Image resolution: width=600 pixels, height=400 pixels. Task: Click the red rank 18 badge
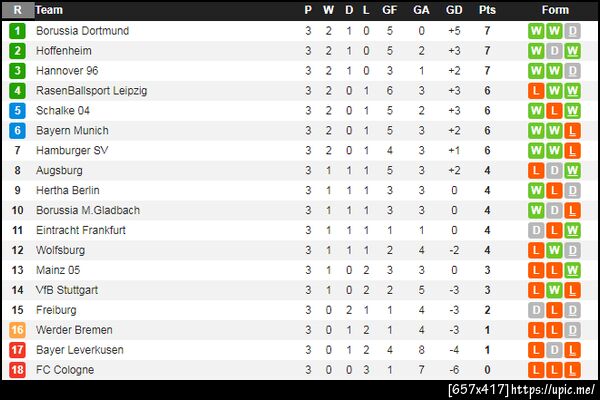tap(17, 370)
